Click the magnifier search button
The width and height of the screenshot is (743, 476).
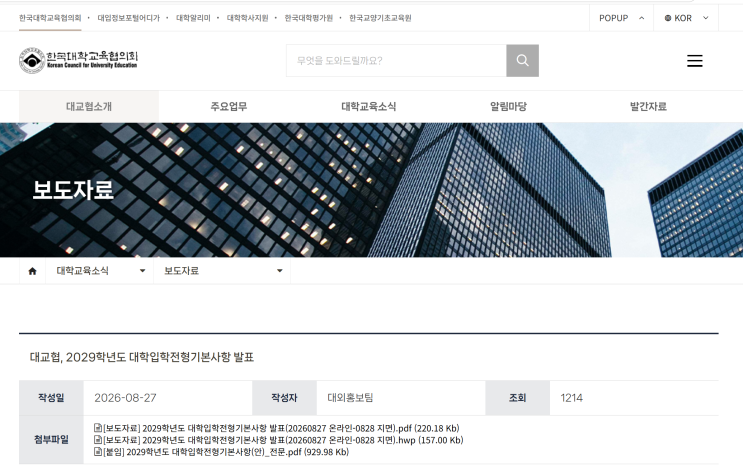[522, 61]
